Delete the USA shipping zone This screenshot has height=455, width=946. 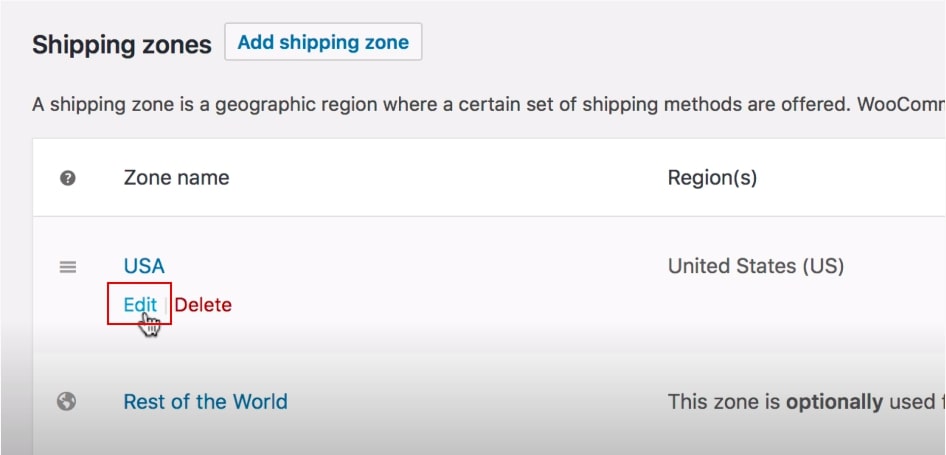[x=203, y=305]
